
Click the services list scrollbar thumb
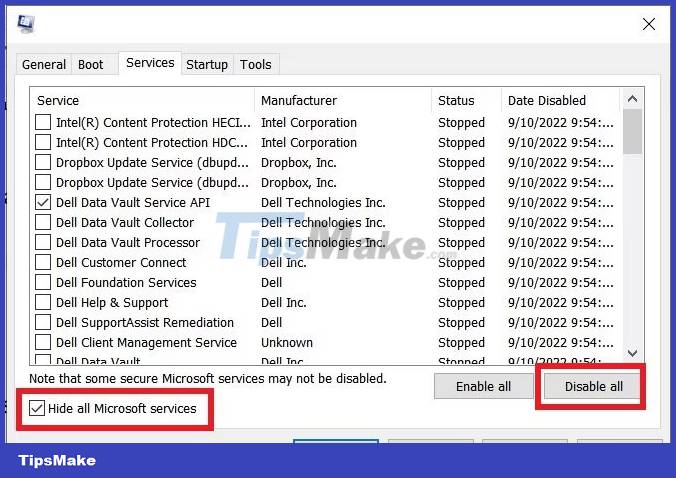point(632,131)
